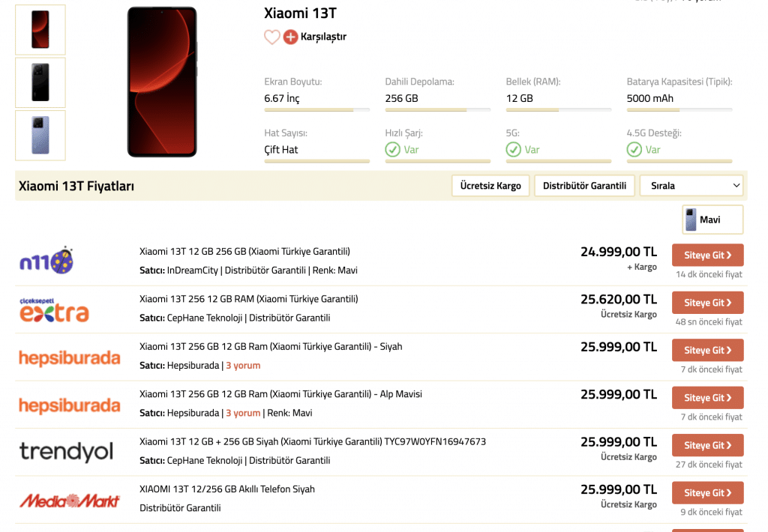Open the MediaMarkt store logo
The width and height of the screenshot is (768, 532).
click(x=70, y=501)
